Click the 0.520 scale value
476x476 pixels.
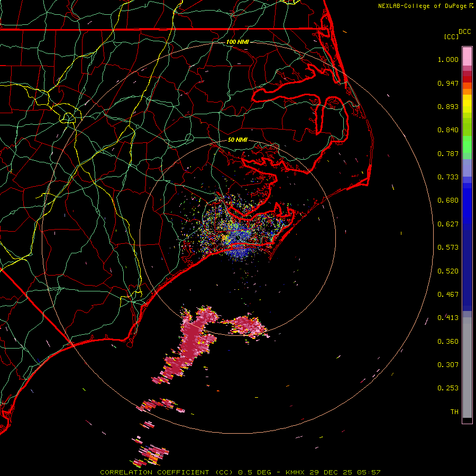point(448,271)
